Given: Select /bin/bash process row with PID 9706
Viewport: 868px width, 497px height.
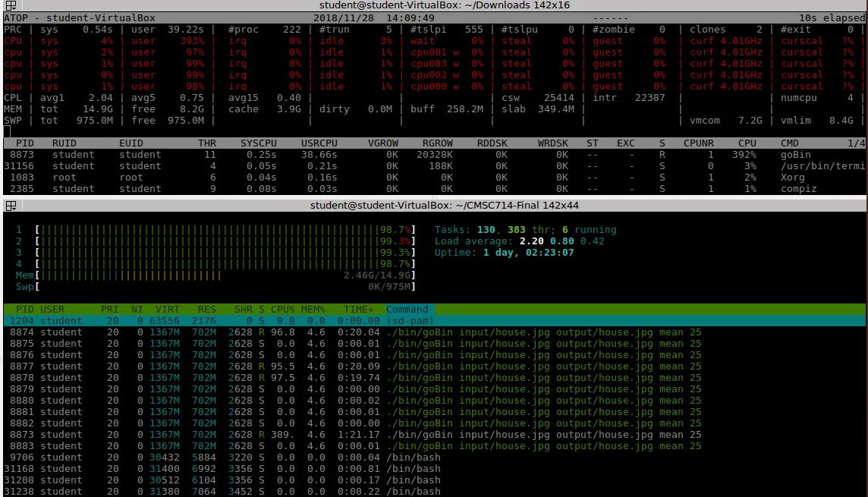Looking at the screenshot, I should [x=435, y=457].
